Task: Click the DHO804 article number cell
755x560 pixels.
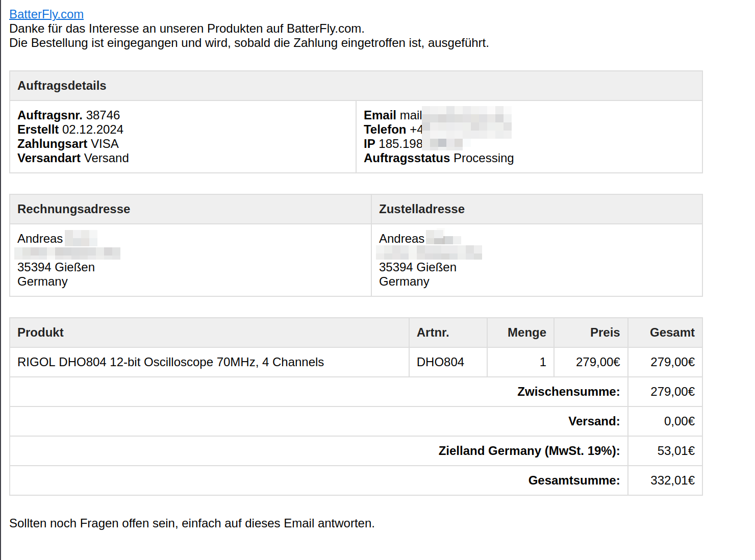Action: coord(448,362)
